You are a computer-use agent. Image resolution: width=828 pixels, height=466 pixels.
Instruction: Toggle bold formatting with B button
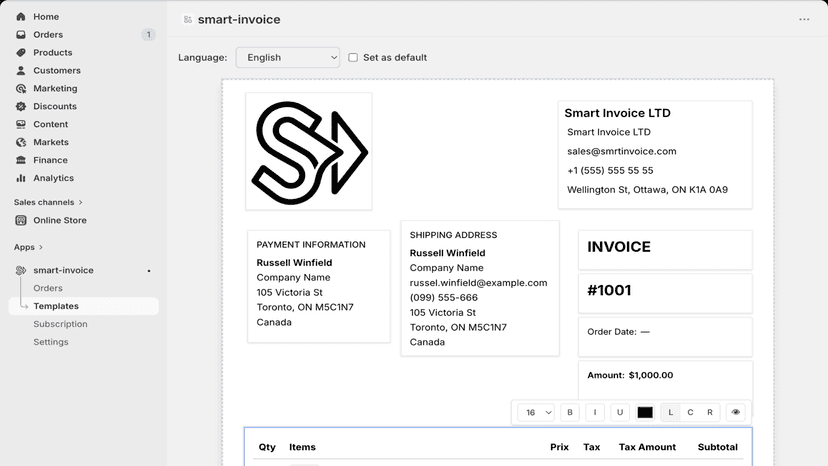(570, 412)
